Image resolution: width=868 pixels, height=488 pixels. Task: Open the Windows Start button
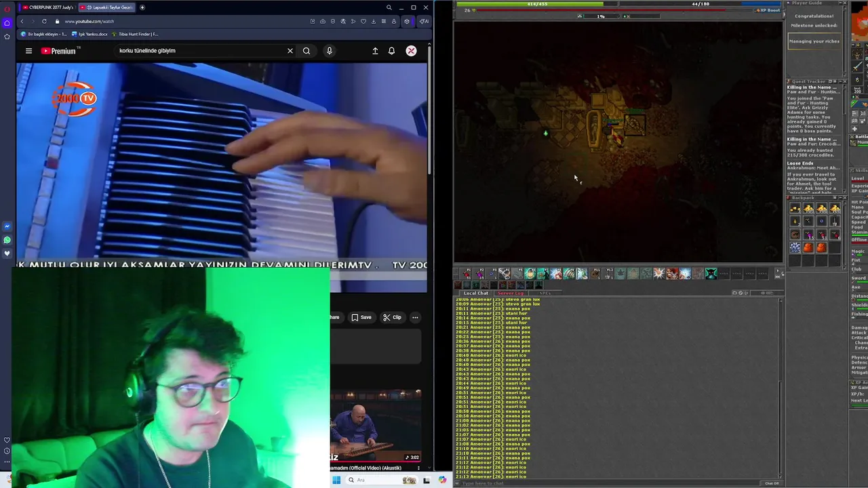[336, 481]
